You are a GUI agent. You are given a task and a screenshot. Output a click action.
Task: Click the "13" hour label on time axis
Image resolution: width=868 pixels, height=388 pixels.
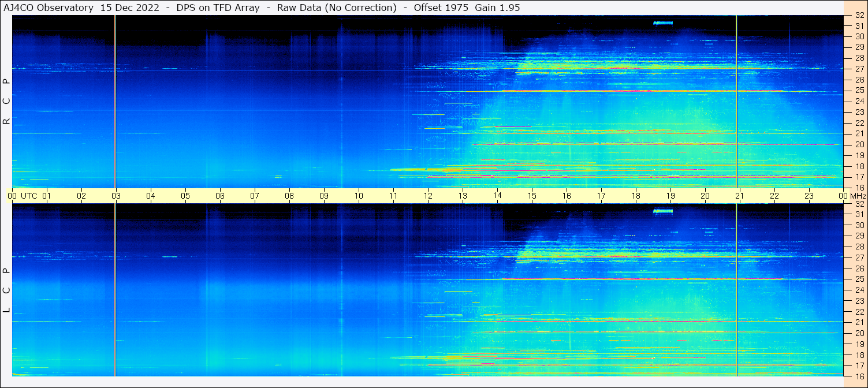(x=463, y=196)
